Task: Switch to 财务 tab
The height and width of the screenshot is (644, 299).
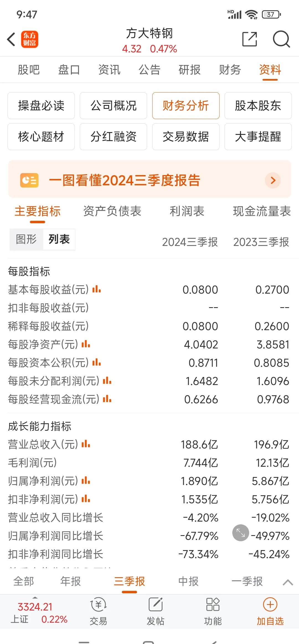Action: coord(230,70)
